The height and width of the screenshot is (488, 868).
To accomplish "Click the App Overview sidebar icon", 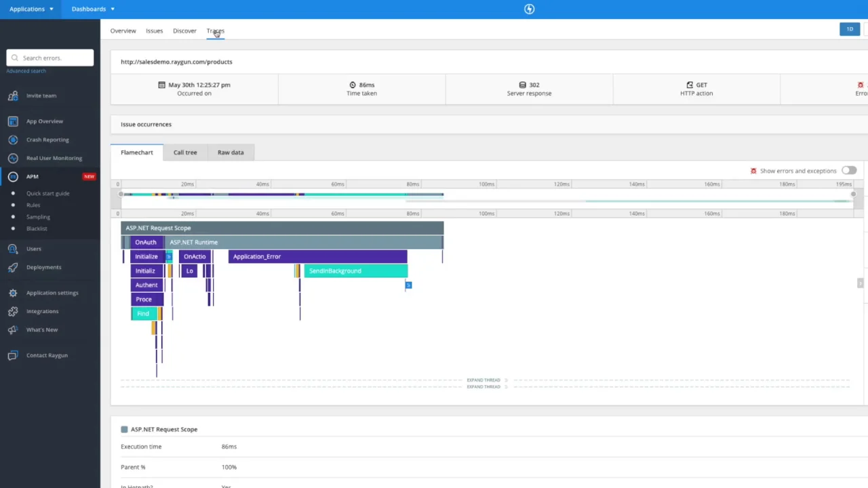I will 13,121.
